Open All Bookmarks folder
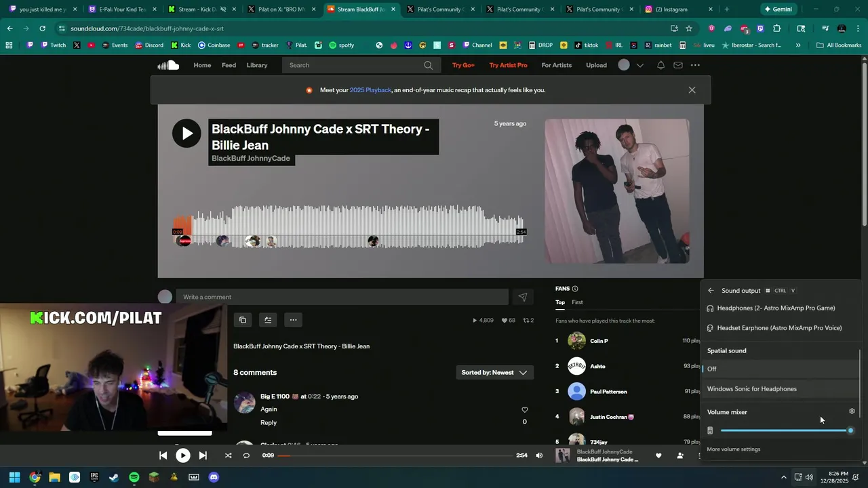 839,45
